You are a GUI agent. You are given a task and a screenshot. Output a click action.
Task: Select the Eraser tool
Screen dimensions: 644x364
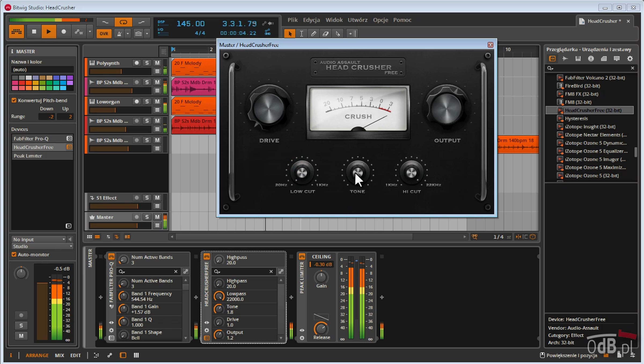(x=325, y=34)
